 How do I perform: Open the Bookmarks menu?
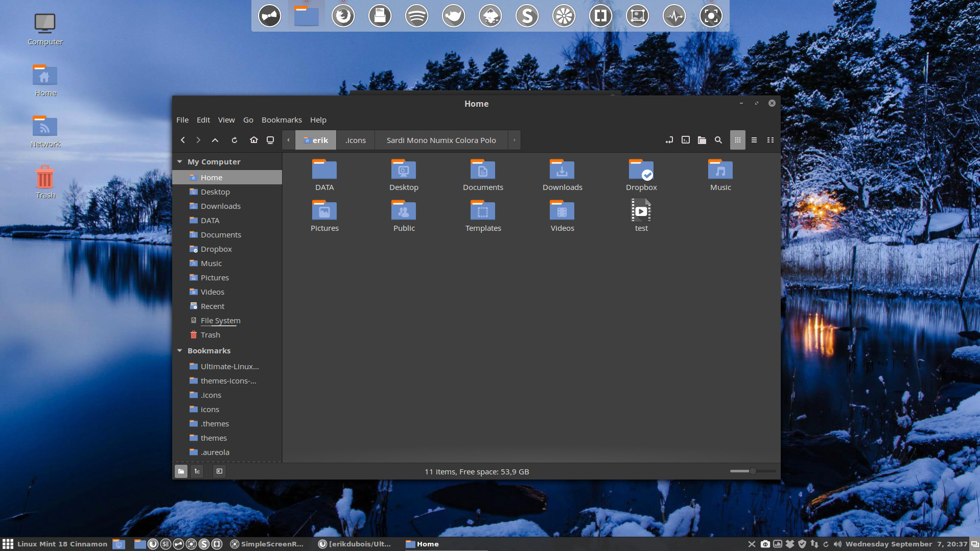[282, 120]
